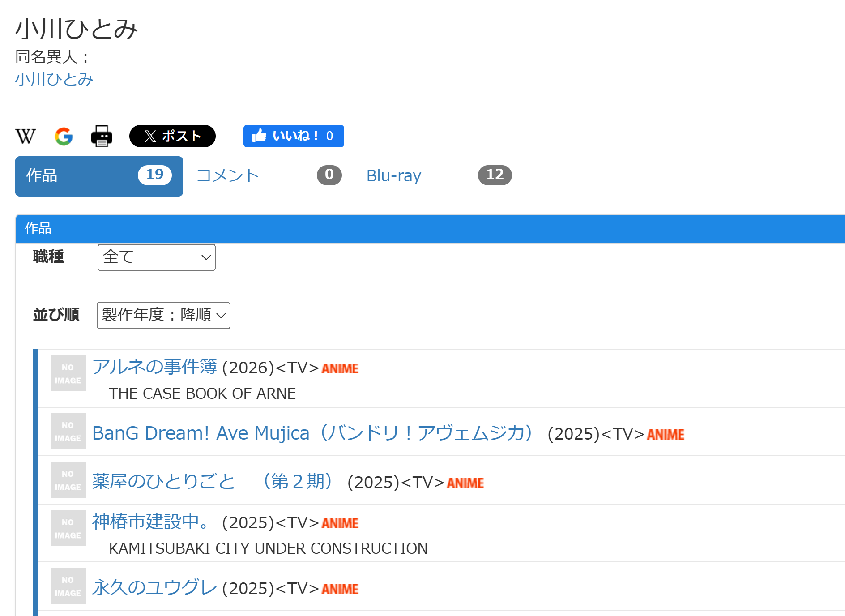Viewport: 845px width, 616px height.
Task: Open アルネの事件簿 title link
Action: point(154,367)
